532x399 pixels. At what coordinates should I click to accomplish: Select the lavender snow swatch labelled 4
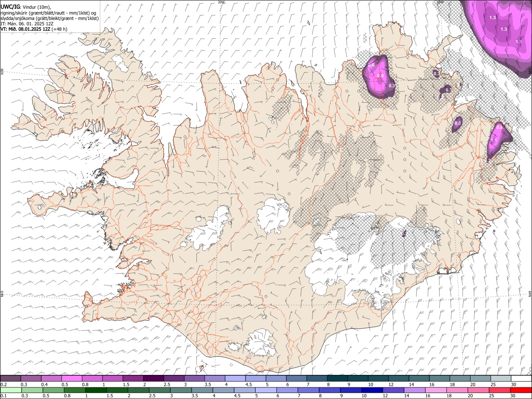[235, 379]
